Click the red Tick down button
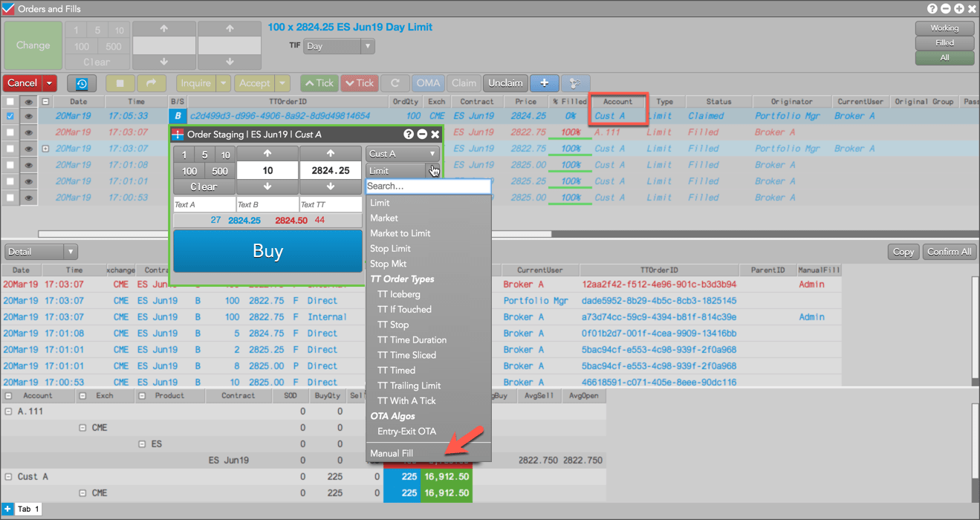Viewport: 980px width, 520px height. [360, 83]
